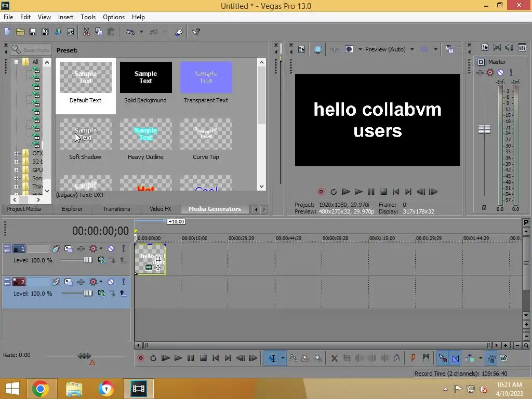Open Video Preview project properties icon
Screen dimensions: 532x399
pos(302,49)
